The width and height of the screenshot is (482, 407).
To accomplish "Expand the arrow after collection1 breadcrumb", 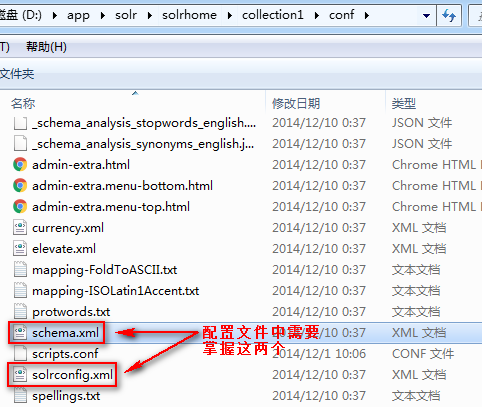I will point(316,15).
